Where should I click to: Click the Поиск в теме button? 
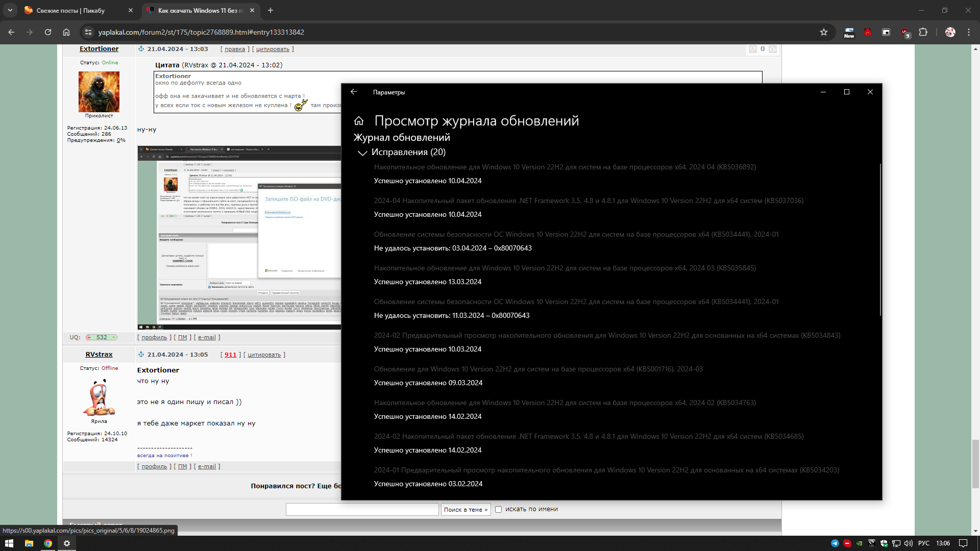466,510
